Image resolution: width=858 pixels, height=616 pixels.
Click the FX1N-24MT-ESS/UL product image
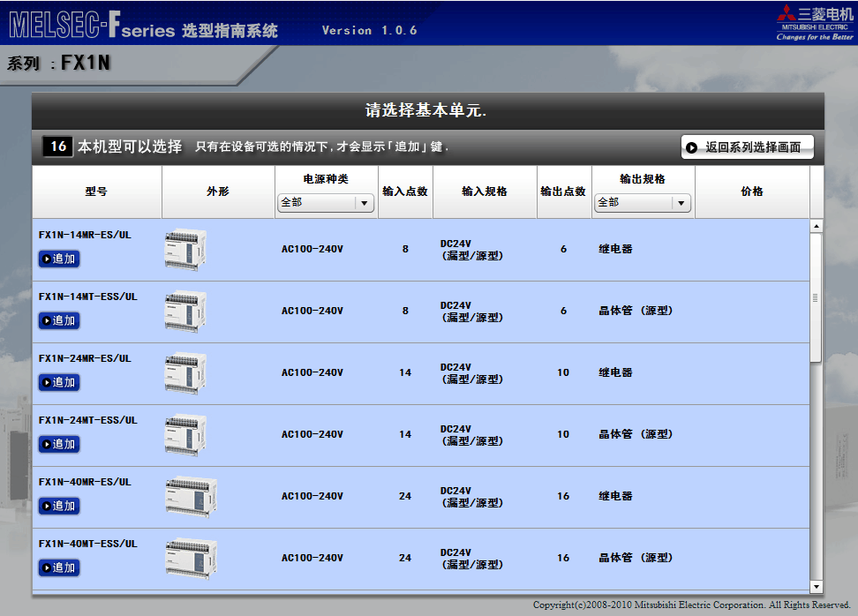(x=186, y=435)
